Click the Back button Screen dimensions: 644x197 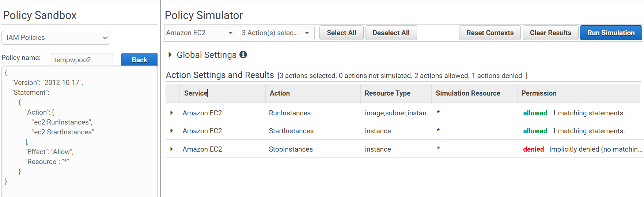139,60
